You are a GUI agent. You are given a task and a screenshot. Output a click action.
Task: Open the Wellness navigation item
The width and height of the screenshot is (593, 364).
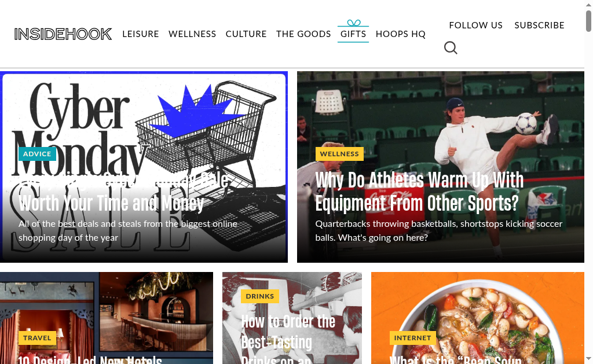point(192,34)
